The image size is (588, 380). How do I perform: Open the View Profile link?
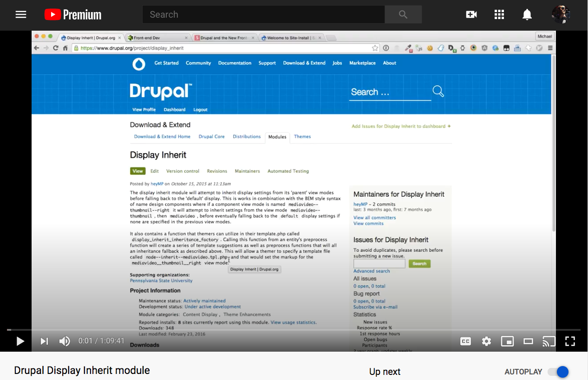(144, 110)
